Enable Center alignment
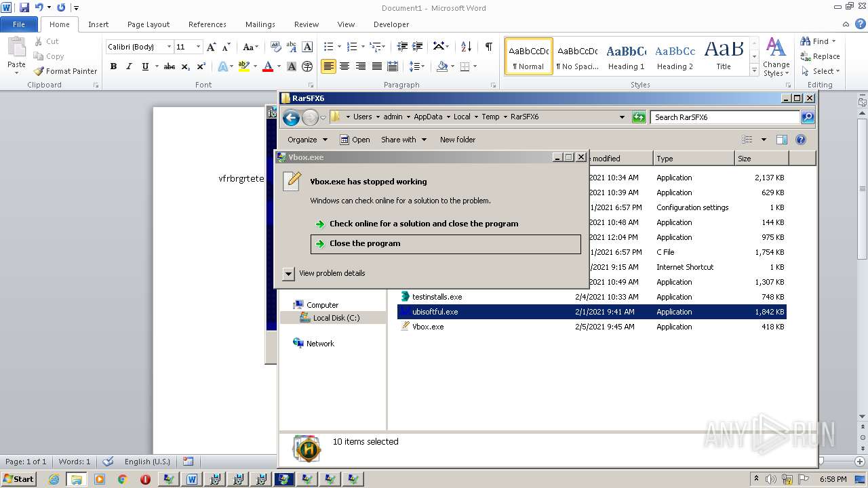This screenshot has height=488, width=868. pos(344,66)
